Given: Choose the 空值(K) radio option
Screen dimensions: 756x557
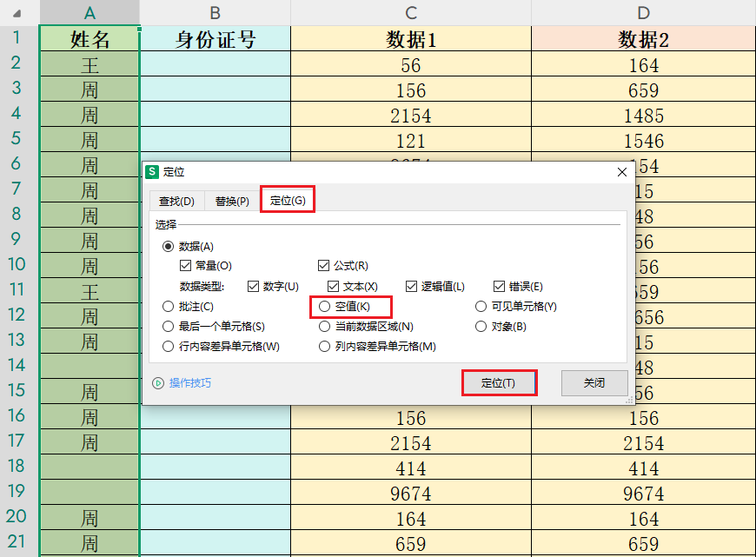Looking at the screenshot, I should click(x=326, y=307).
